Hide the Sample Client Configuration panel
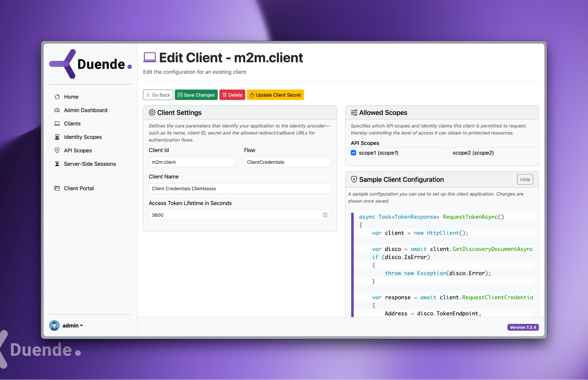The height and width of the screenshot is (380, 588). [x=525, y=180]
